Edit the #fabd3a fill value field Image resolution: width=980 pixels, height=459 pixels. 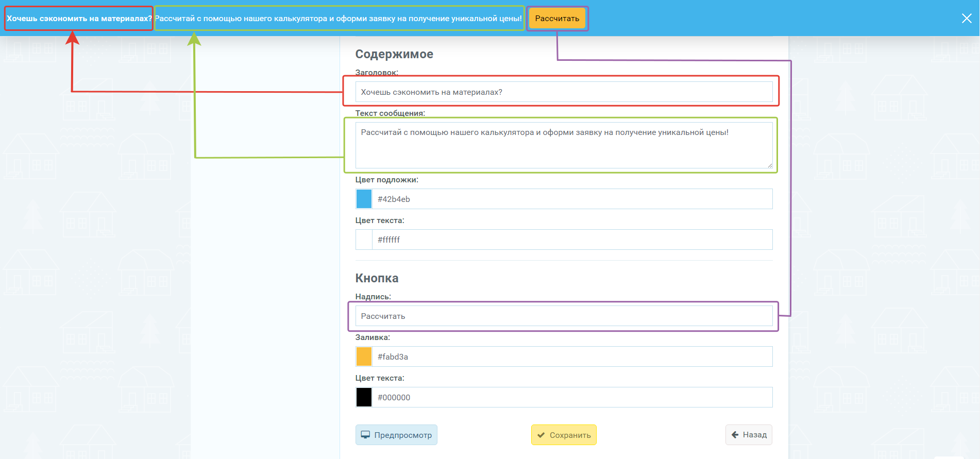[572, 356]
